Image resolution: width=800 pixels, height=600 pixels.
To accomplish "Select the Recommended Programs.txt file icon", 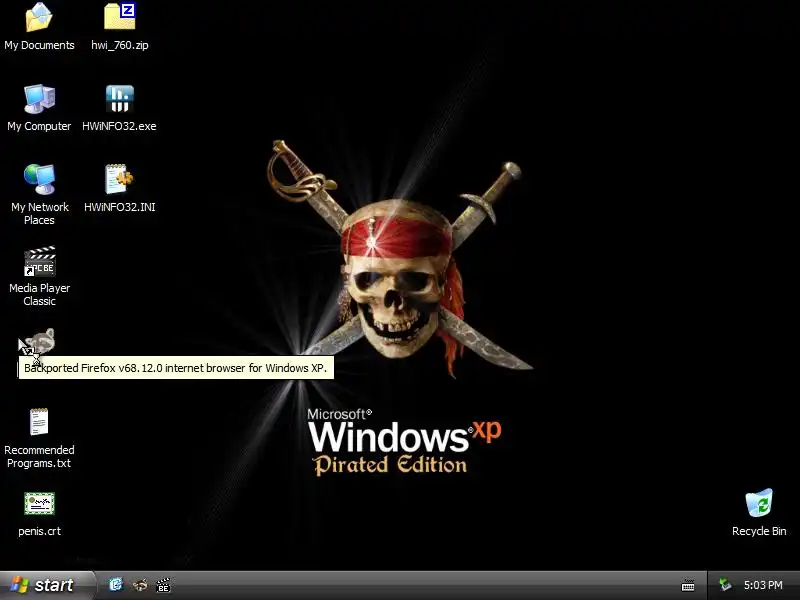I will coord(39,421).
